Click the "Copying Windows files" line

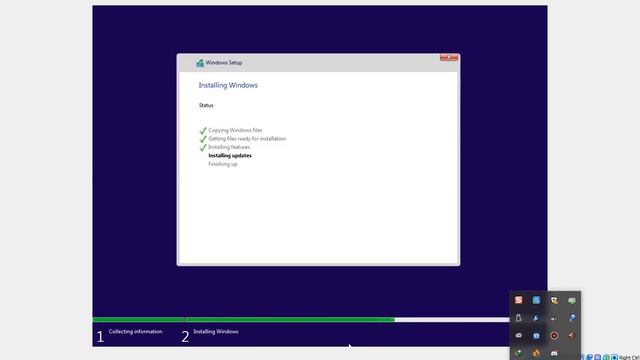pyautogui.click(x=235, y=130)
